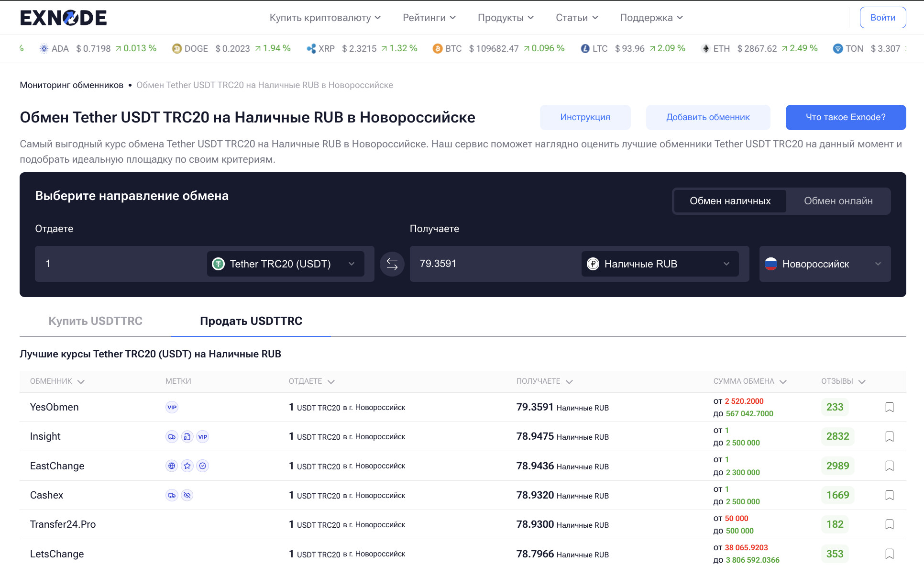This screenshot has height=577, width=924.
Task: Click the VIP badge on YesObmen row
Action: click(x=172, y=407)
